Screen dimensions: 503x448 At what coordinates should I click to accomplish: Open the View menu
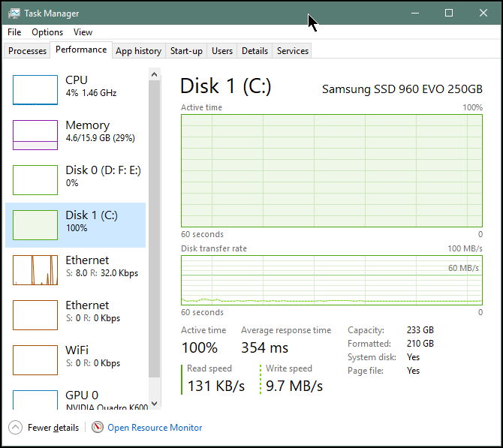coord(83,32)
